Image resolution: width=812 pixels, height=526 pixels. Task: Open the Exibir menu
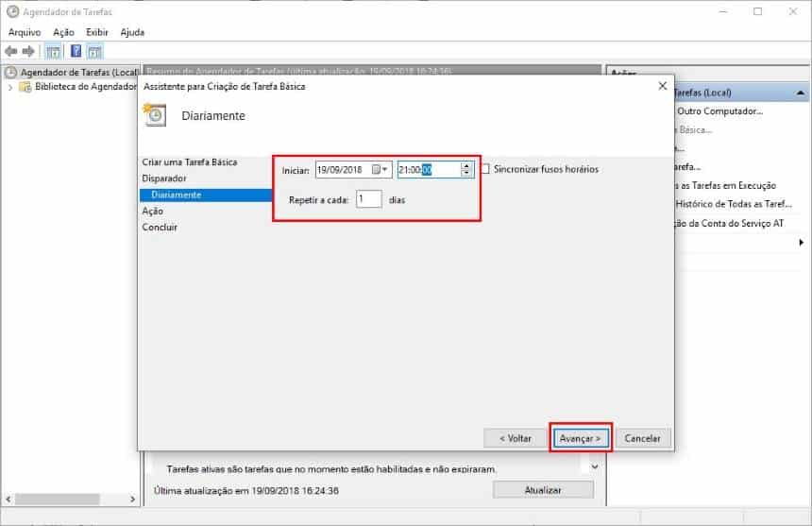(97, 32)
